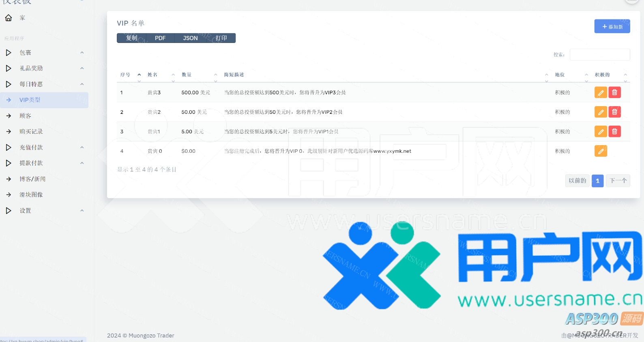
Task: Expand the 每日特惠 menu chevron
Action: pyautogui.click(x=82, y=84)
